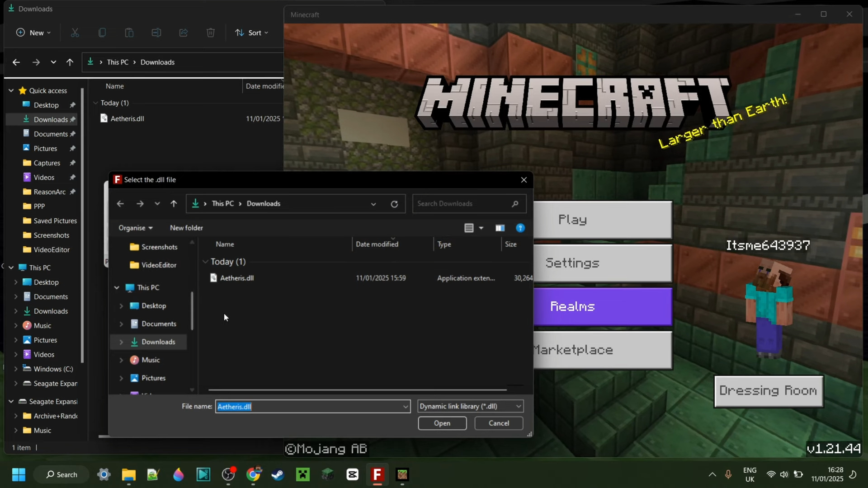Click the search magnifier in the dialog
Viewport: 868px width, 488px height.
pyautogui.click(x=515, y=204)
